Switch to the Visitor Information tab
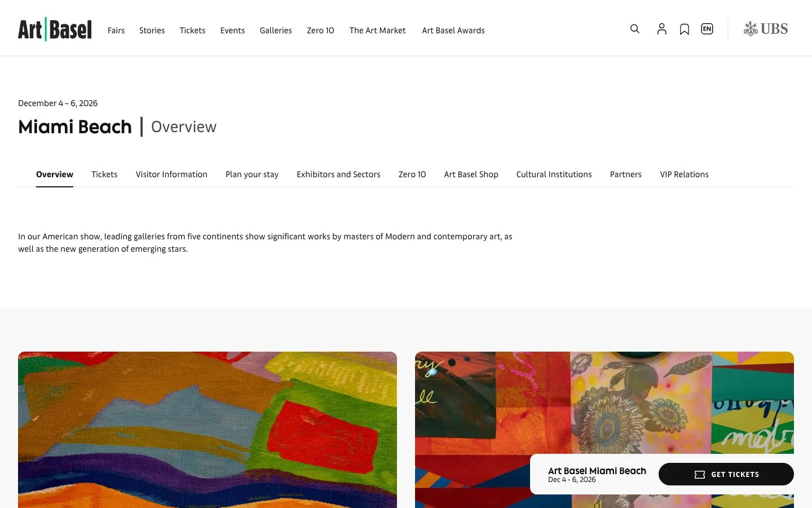The width and height of the screenshot is (812, 508). coord(171,174)
